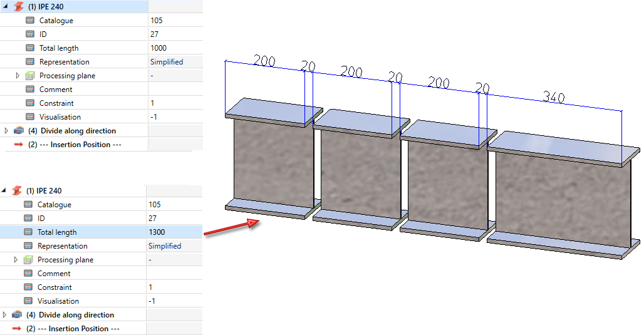Click lower Total length property icon
The width and height of the screenshot is (644, 335).
pyautogui.click(x=28, y=232)
